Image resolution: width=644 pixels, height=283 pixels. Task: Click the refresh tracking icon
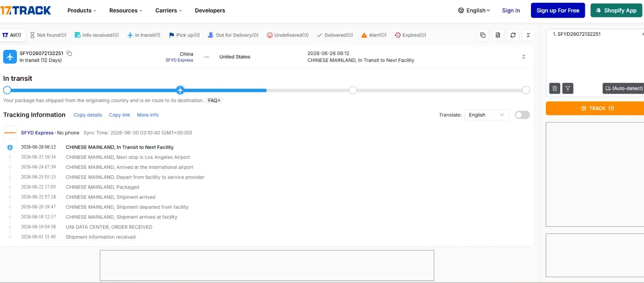coord(513,35)
